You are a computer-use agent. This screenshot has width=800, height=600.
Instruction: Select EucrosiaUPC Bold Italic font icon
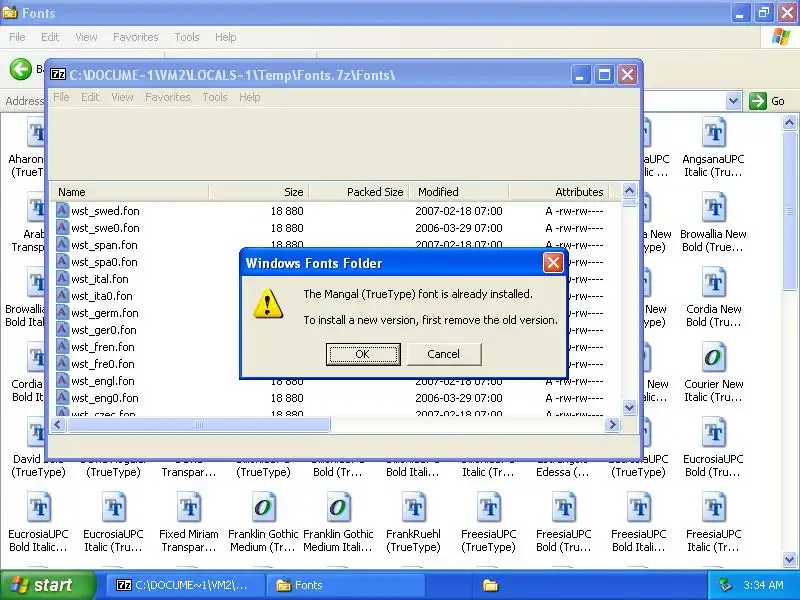click(x=39, y=507)
